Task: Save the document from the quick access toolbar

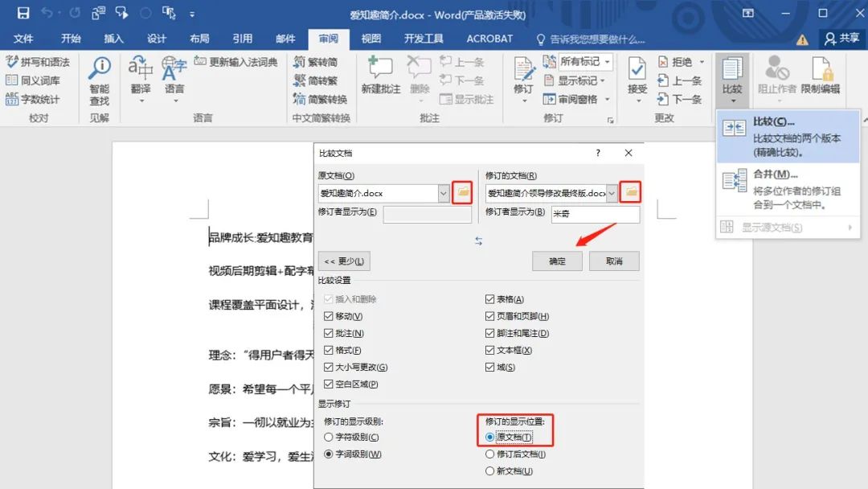Action: 23,13
